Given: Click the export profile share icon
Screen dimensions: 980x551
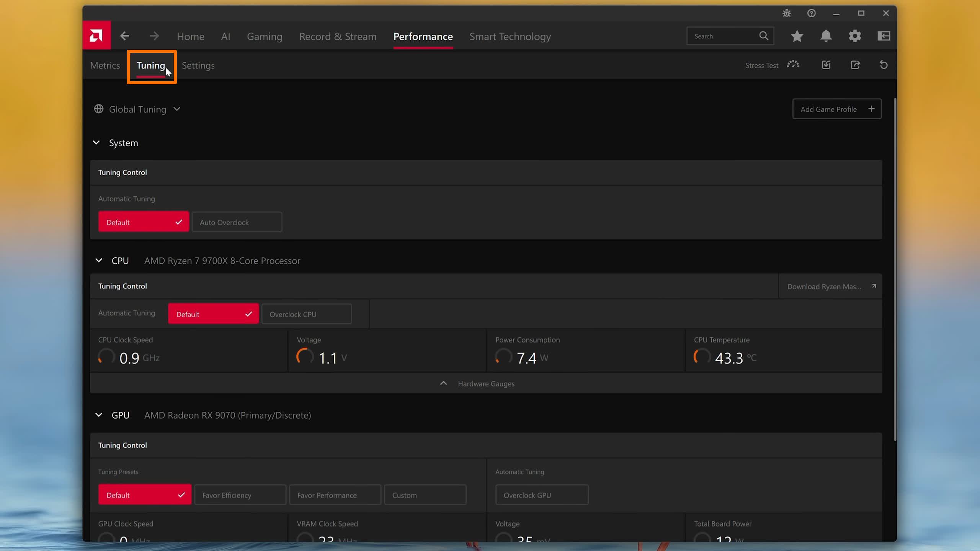Looking at the screenshot, I should coord(855,65).
